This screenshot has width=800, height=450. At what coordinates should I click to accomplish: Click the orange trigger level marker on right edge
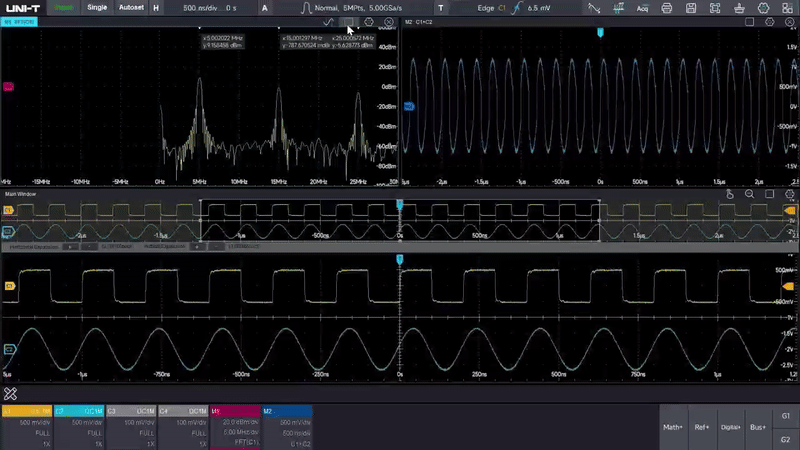coord(789,286)
